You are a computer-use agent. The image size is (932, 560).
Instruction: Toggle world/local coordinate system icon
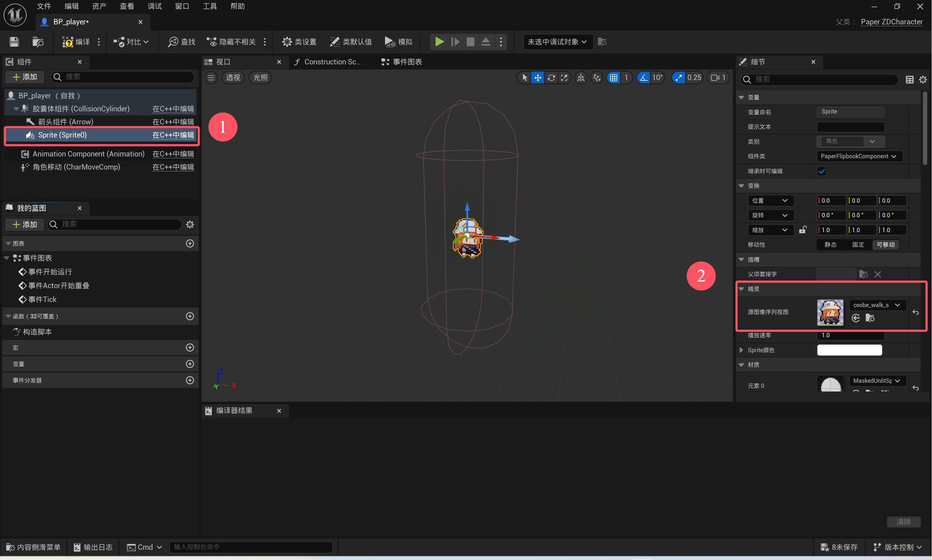581,78
